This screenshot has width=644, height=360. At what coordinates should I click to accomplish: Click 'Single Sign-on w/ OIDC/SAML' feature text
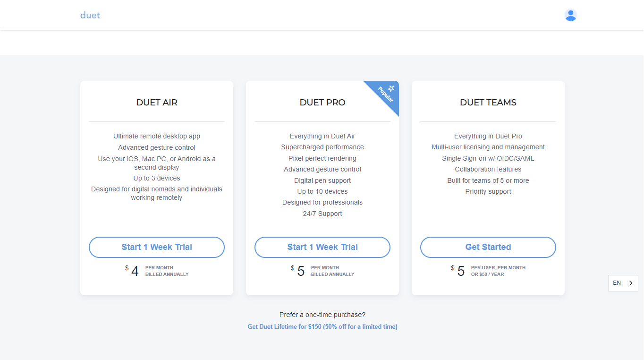[x=488, y=158]
